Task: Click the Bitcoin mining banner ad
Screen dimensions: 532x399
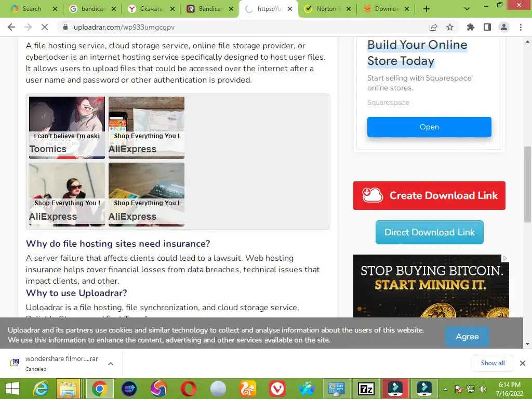Action: (431, 286)
